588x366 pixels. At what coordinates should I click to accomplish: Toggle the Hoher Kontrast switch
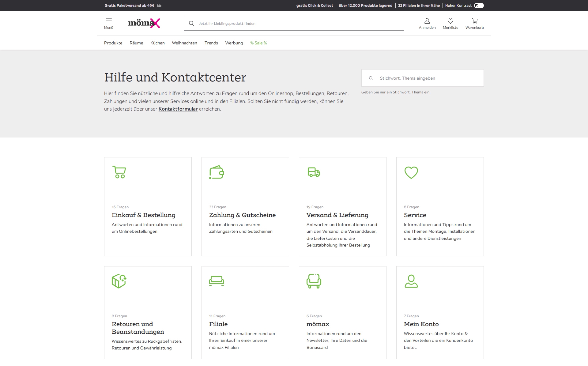tap(479, 6)
